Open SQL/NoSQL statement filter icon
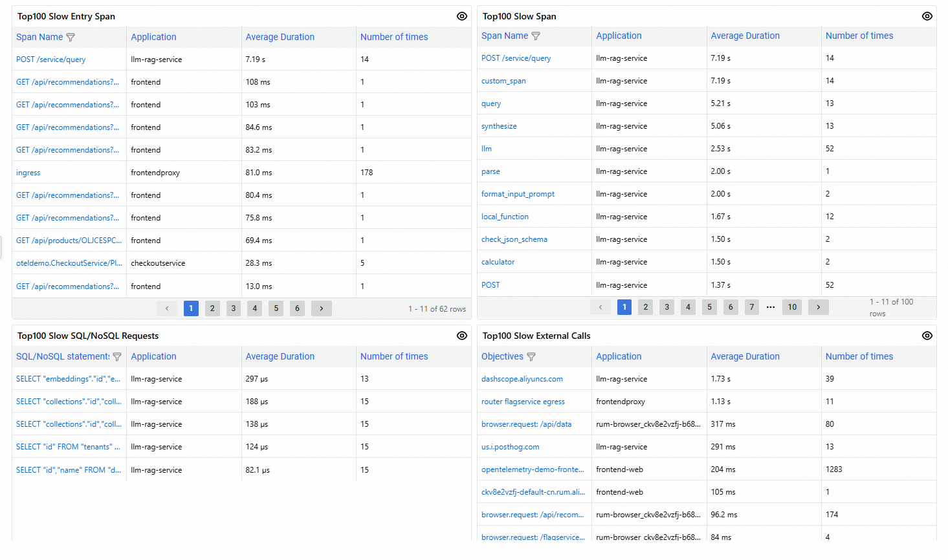This screenshot has height=560, width=948. click(x=117, y=357)
